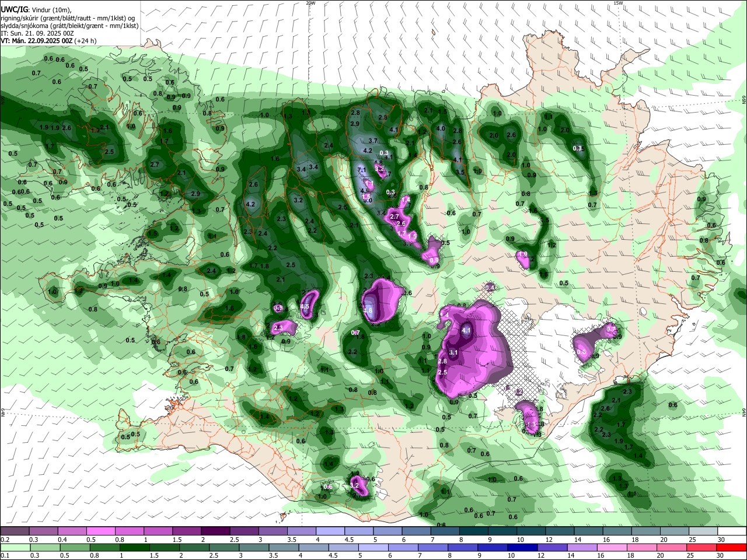Click the "IT: Sun. 21. 09. 2025 00Z" line

37,33
